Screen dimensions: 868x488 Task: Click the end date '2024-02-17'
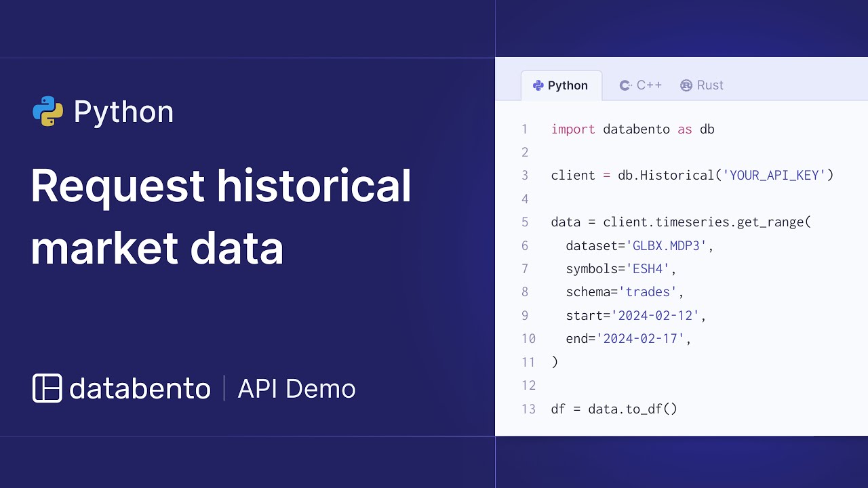click(x=640, y=338)
